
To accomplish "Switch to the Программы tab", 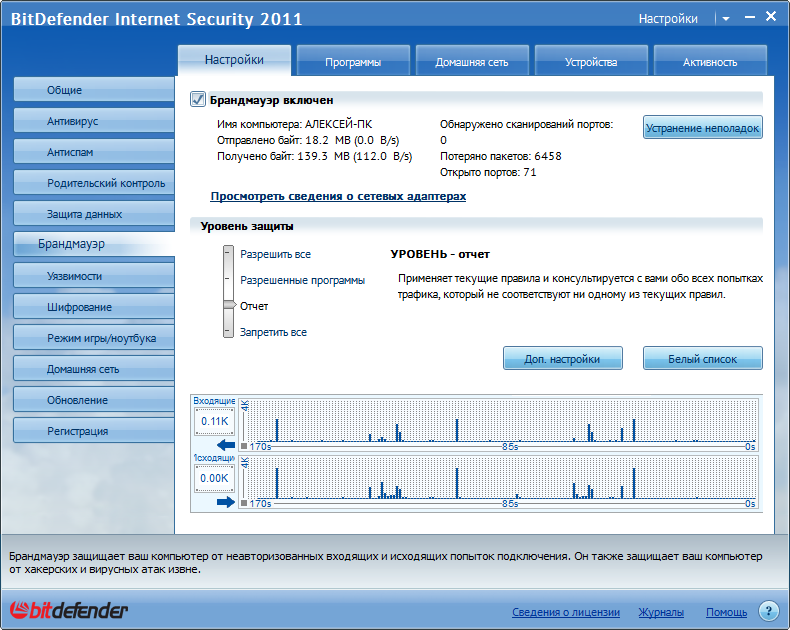I will pyautogui.click(x=353, y=61).
